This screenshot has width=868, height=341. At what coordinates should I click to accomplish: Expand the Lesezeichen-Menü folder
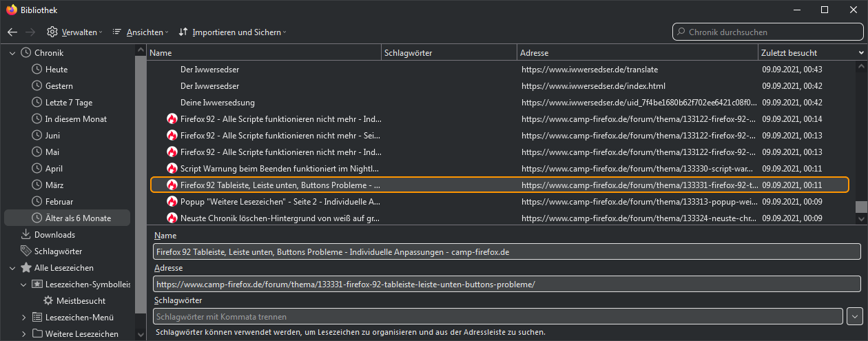(23, 318)
